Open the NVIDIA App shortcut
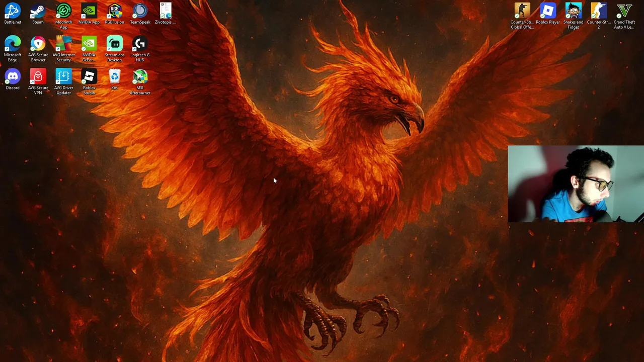The width and height of the screenshot is (644, 362). (x=89, y=14)
